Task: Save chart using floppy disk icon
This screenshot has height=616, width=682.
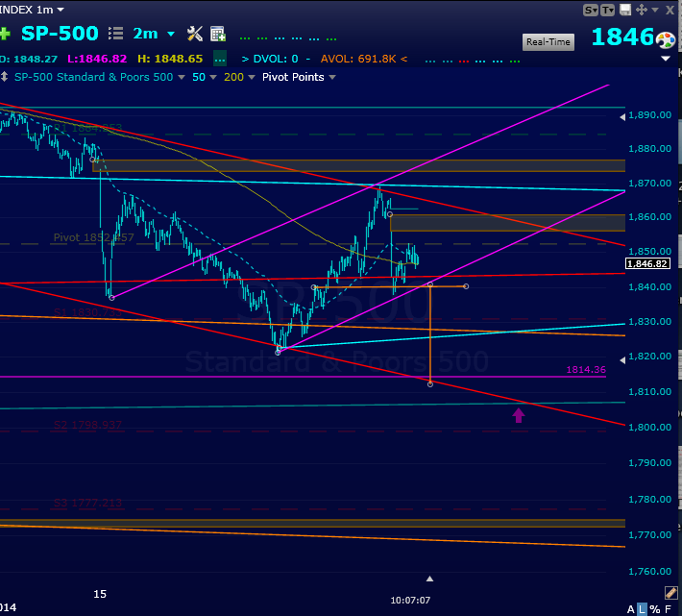Action: click(625, 10)
